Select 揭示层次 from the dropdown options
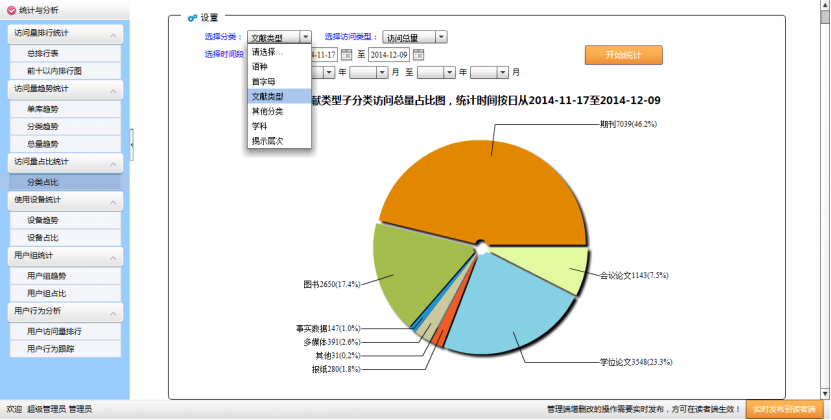Viewport: 831px width, 420px height. [x=267, y=141]
